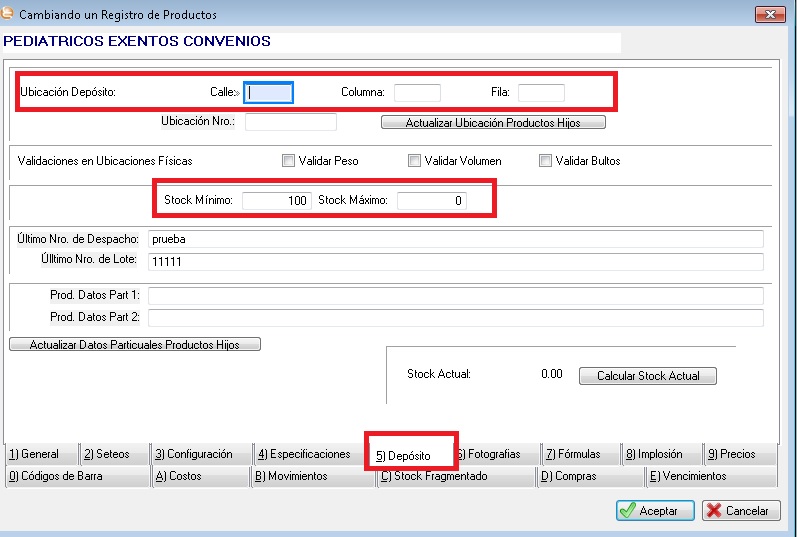Select the Último Nro. de Despacho field
797x537 pixels.
point(455,239)
